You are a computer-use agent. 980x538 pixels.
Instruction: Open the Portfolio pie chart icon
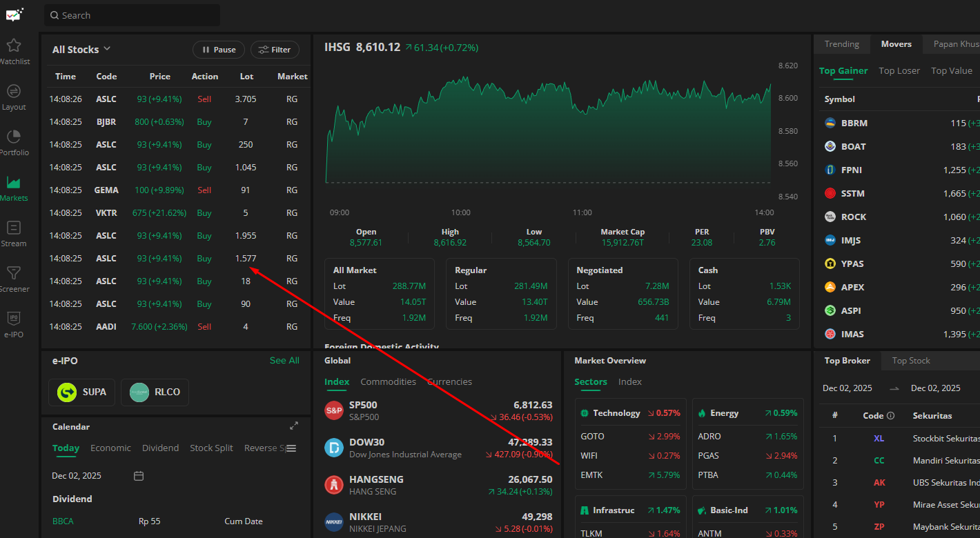coord(13,137)
